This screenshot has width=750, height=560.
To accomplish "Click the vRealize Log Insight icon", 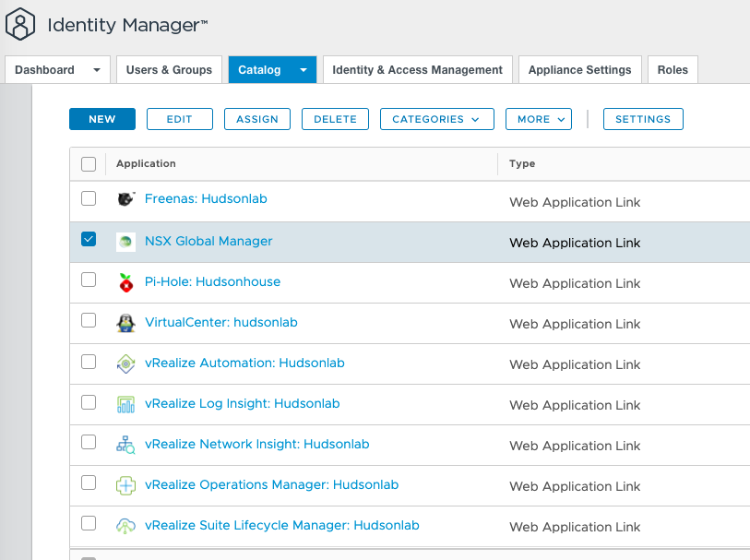I will point(125,405).
